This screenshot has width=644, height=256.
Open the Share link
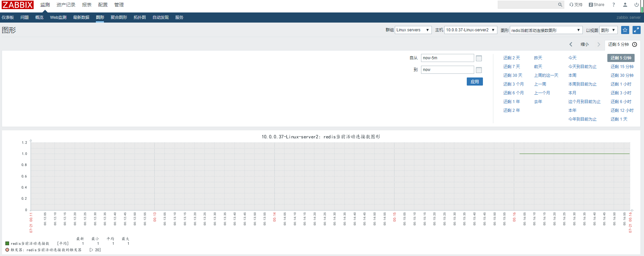point(596,5)
